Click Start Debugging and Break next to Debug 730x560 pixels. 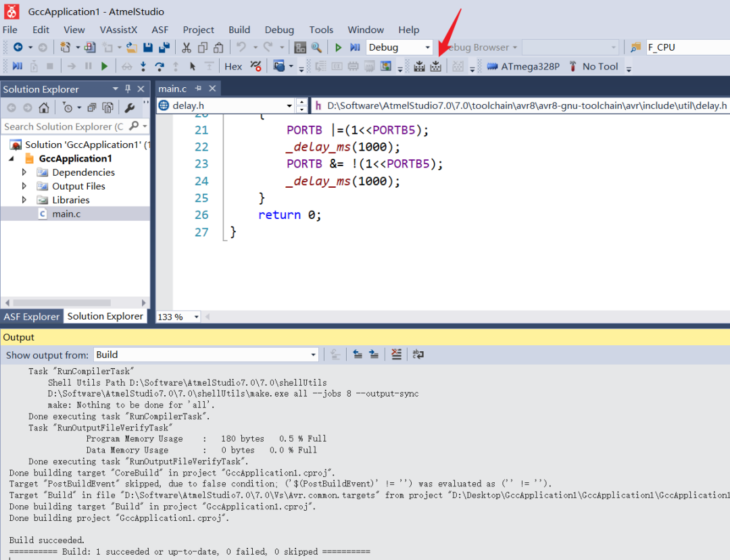[x=356, y=47]
